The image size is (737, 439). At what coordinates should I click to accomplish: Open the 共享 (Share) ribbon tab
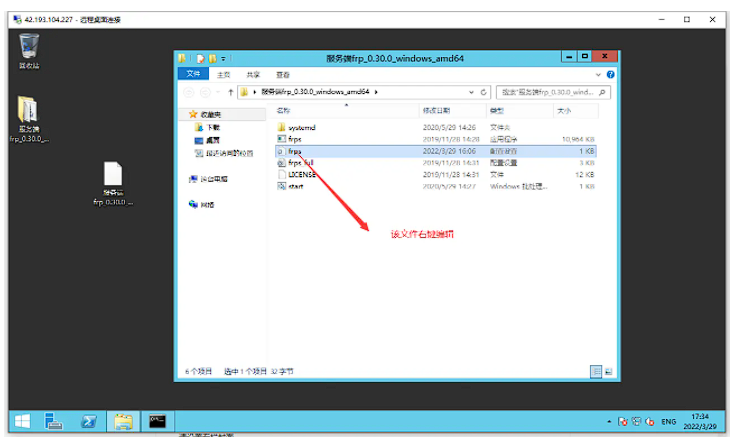click(253, 74)
